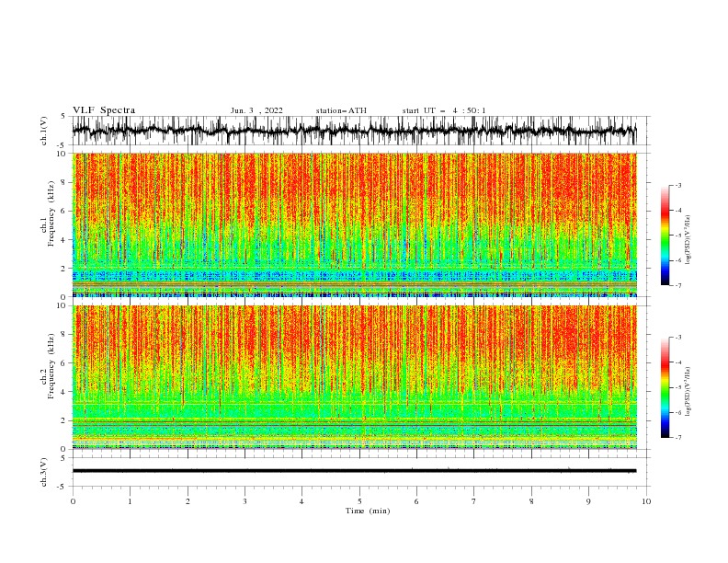Image resolution: width=728 pixels, height=563 pixels.
Task: Click time axis tick label "1"
Action: pos(130,501)
